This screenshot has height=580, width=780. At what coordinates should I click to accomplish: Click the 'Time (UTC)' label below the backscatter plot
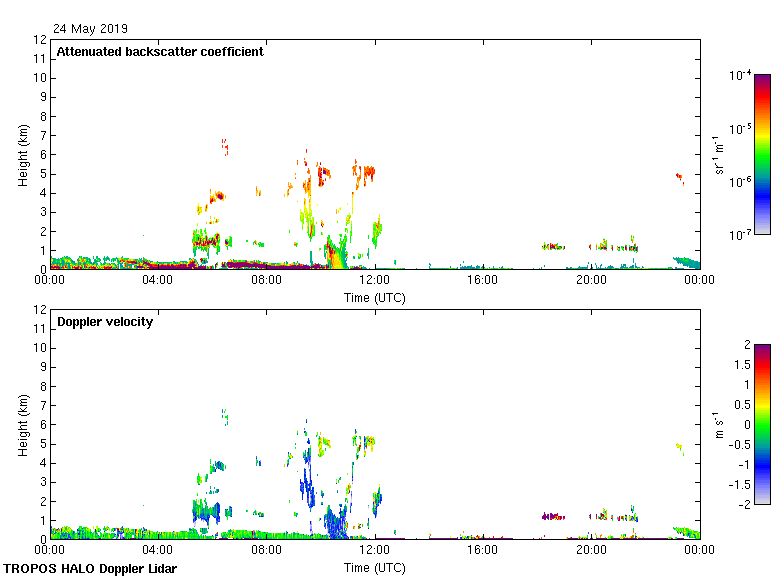click(x=375, y=297)
